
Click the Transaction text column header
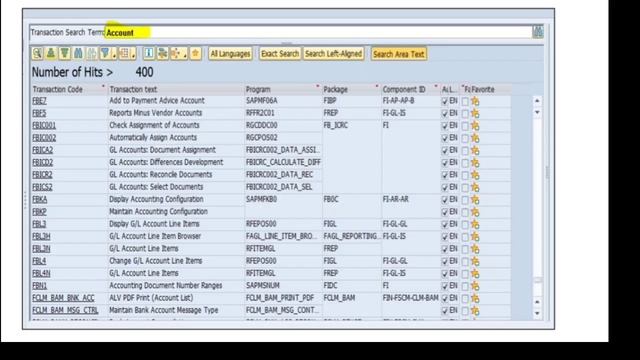pos(176,89)
